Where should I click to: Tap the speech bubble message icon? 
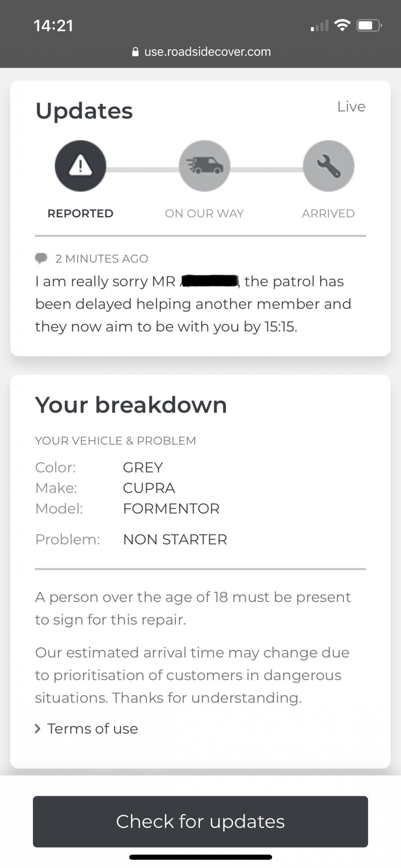[41, 258]
